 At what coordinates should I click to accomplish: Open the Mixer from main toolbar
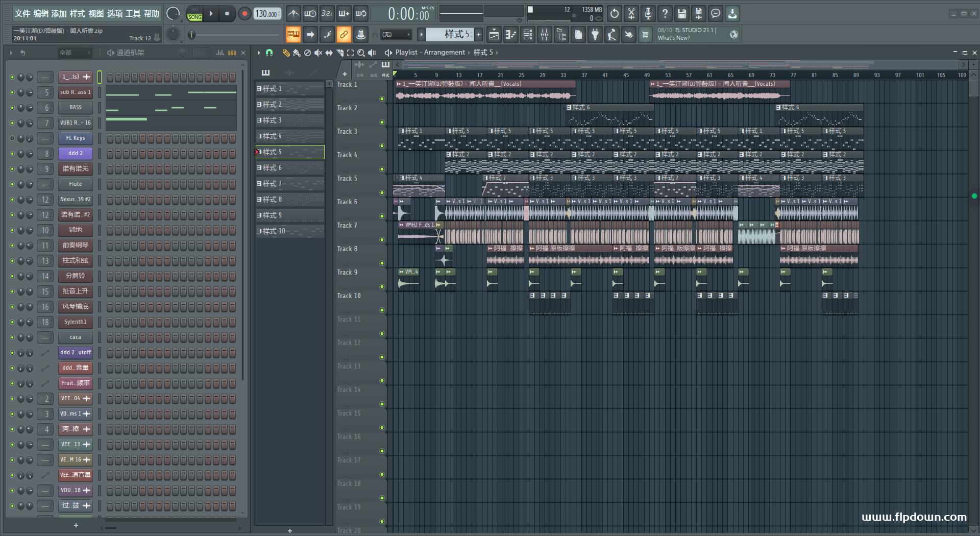click(x=545, y=35)
